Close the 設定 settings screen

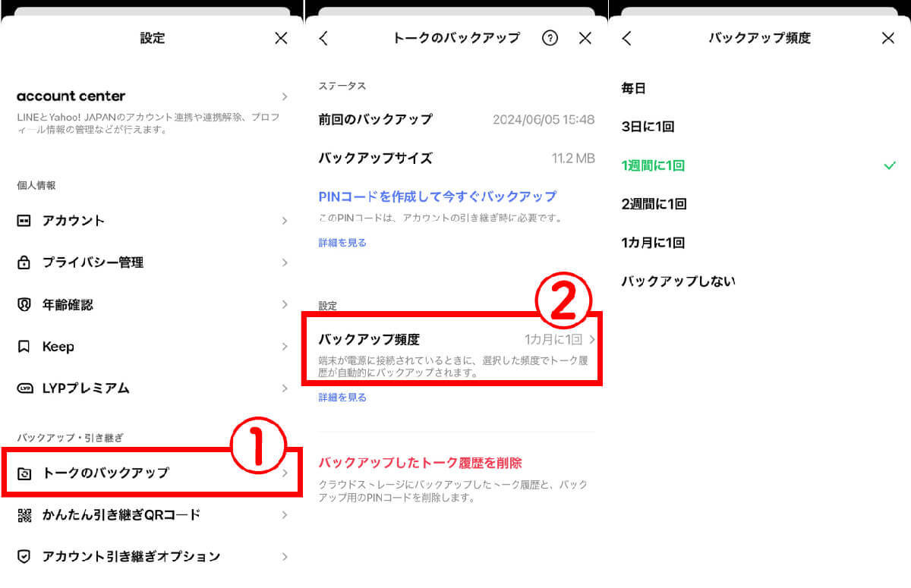pyautogui.click(x=281, y=39)
